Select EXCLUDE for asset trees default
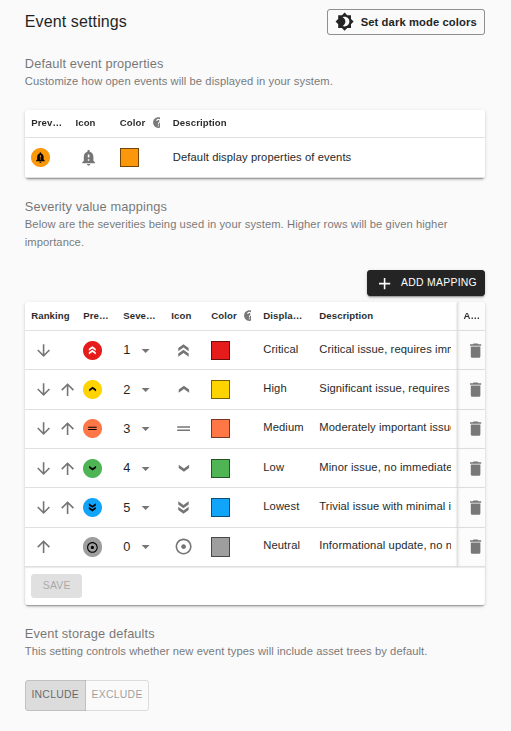The width and height of the screenshot is (511, 731). (x=117, y=695)
